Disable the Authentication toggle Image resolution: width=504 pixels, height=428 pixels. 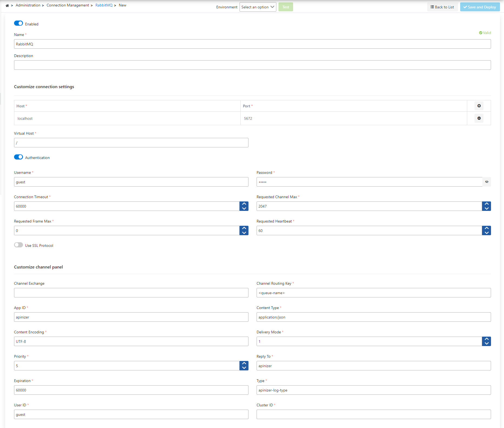(18, 157)
